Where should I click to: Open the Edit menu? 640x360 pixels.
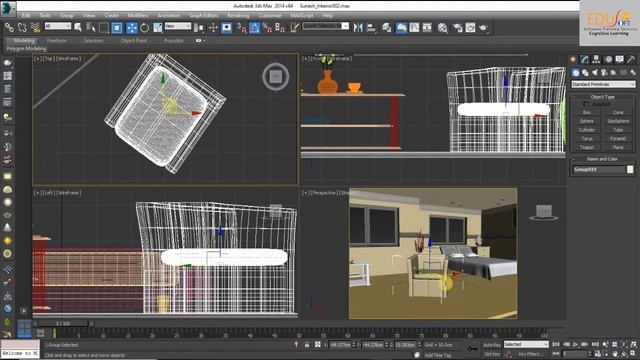tap(26, 16)
